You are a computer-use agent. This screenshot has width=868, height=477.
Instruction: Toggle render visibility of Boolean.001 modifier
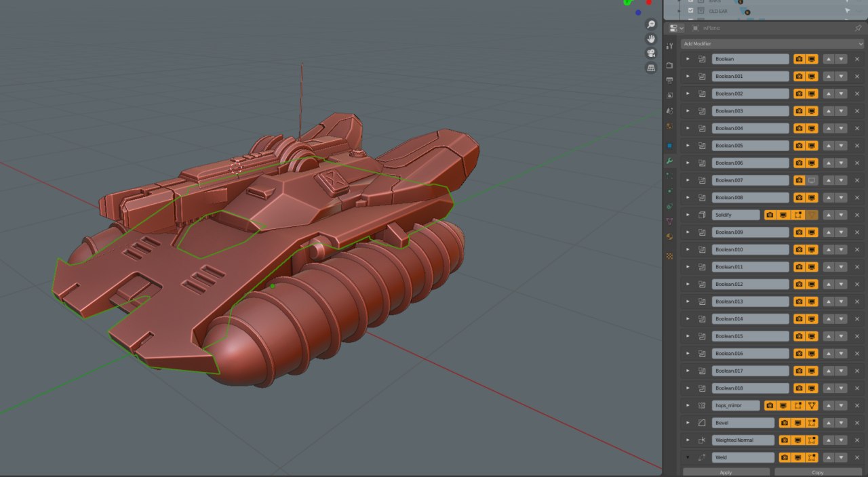[799, 77]
